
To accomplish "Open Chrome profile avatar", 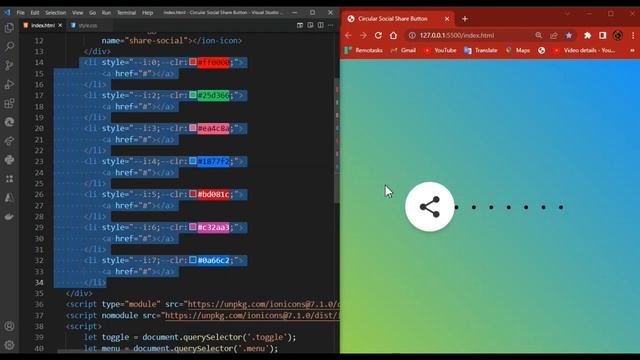I will (618, 36).
